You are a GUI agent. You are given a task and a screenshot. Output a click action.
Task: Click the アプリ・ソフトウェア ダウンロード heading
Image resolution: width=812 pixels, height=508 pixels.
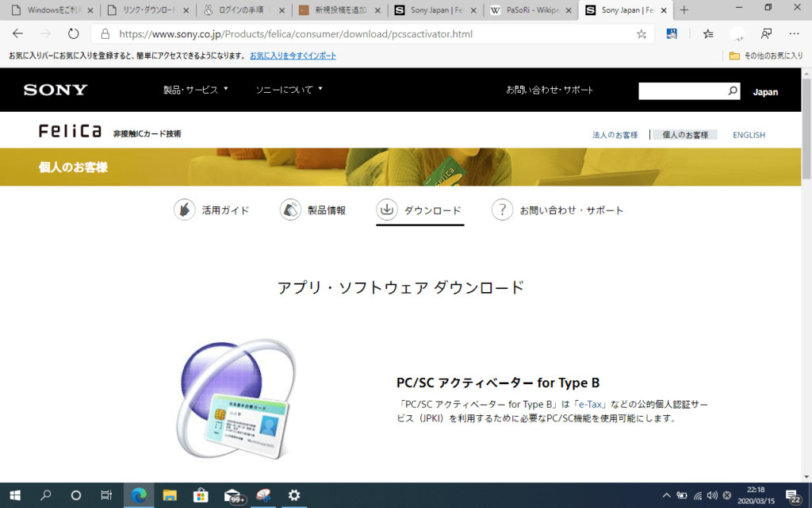pyautogui.click(x=400, y=287)
